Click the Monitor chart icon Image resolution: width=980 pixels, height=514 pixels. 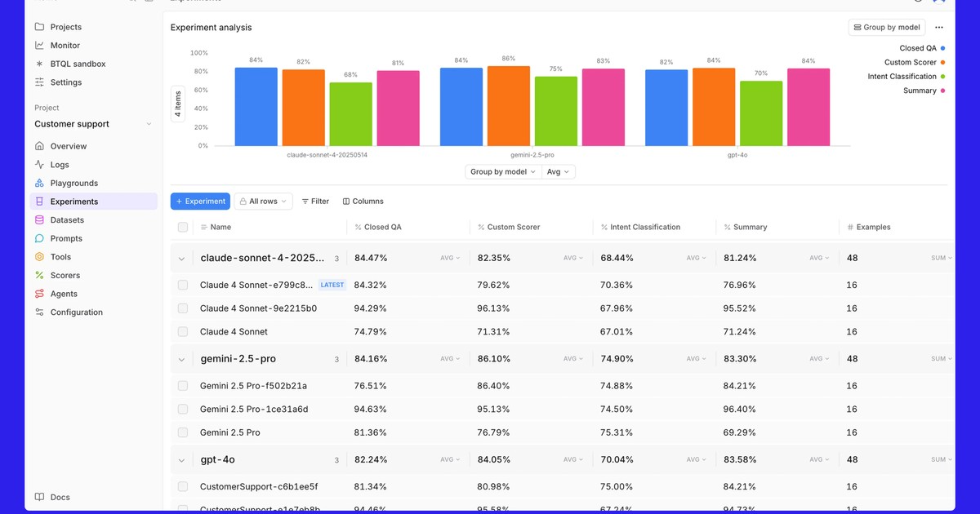pyautogui.click(x=39, y=46)
